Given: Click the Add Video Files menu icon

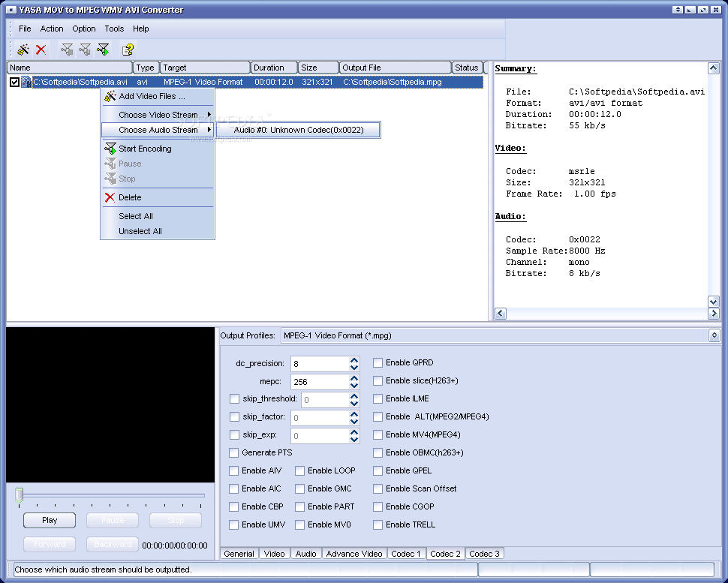Looking at the screenshot, I should click(110, 96).
